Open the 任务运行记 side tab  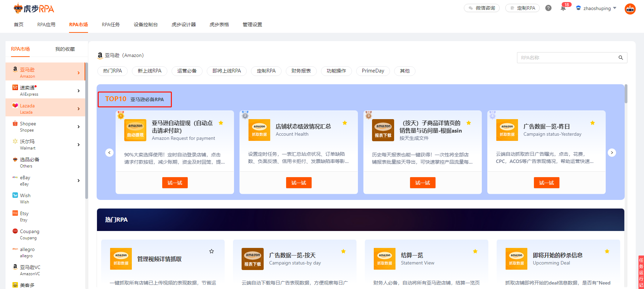[641, 272]
